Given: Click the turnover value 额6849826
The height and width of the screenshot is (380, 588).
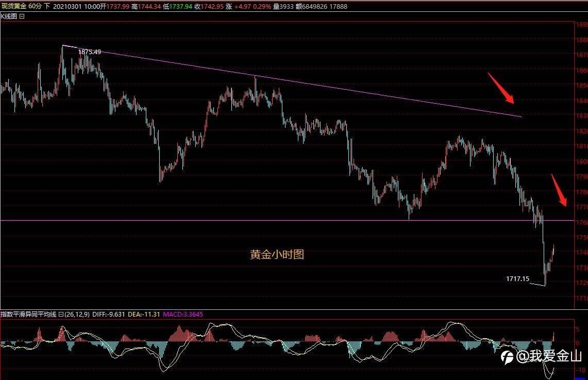Looking at the screenshot, I should 311,6.
